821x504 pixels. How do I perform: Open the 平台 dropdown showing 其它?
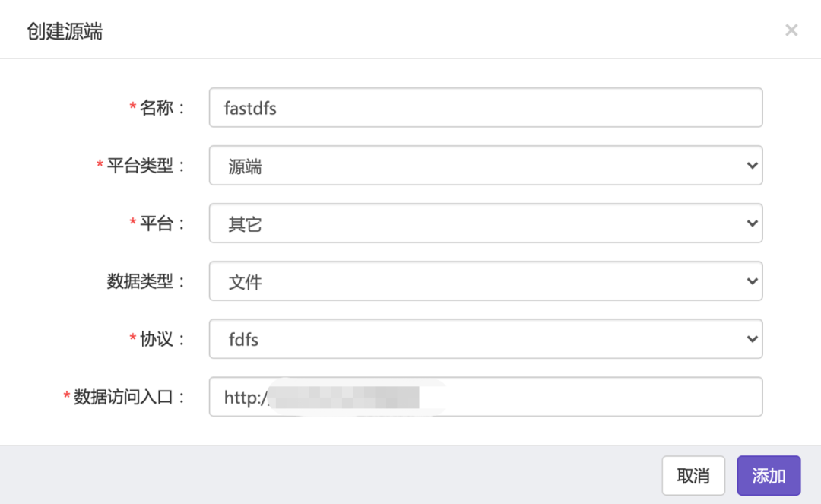pos(485,223)
